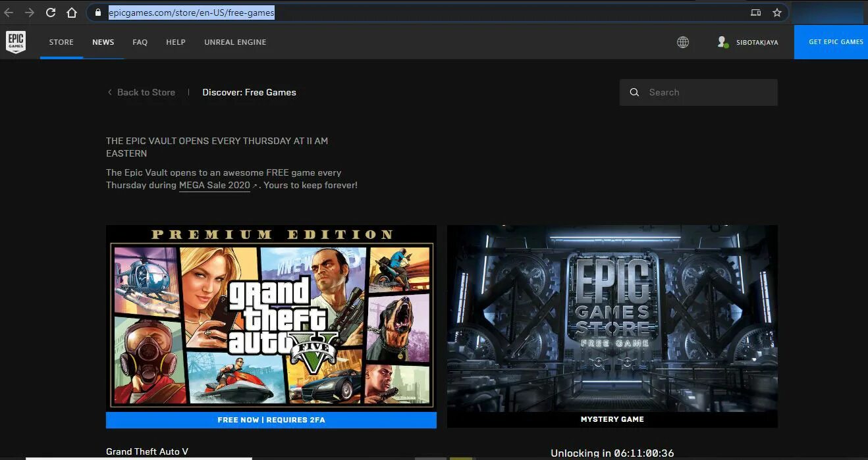The height and width of the screenshot is (460, 868).
Task: Click the padlock site security icon
Action: (97, 13)
